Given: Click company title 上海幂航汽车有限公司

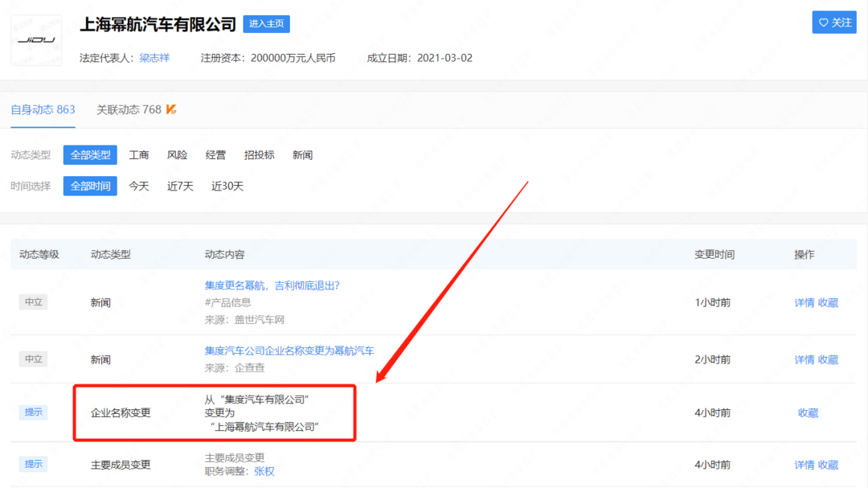Looking at the screenshot, I should pos(158,24).
